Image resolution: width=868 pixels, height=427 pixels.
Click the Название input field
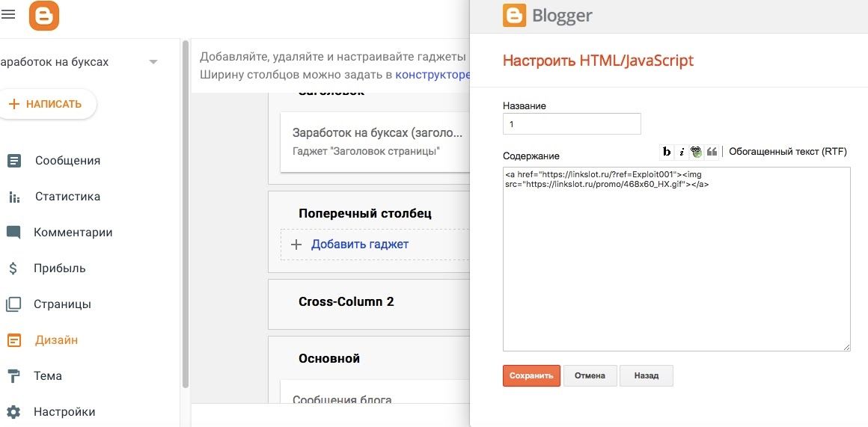coord(572,124)
